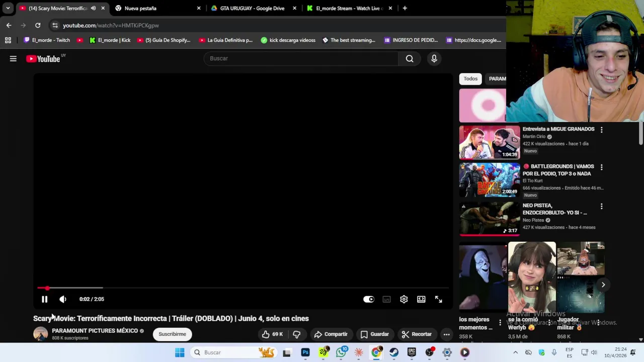Image resolution: width=644 pixels, height=362 pixels.
Task: Mute the Scary Movie tab audio icon
Action: click(x=93, y=8)
